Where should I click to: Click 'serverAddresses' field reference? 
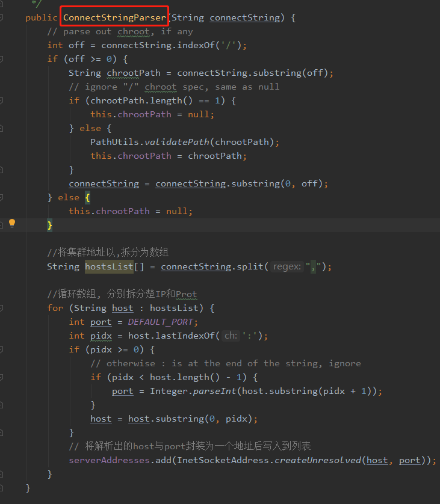tap(109, 460)
